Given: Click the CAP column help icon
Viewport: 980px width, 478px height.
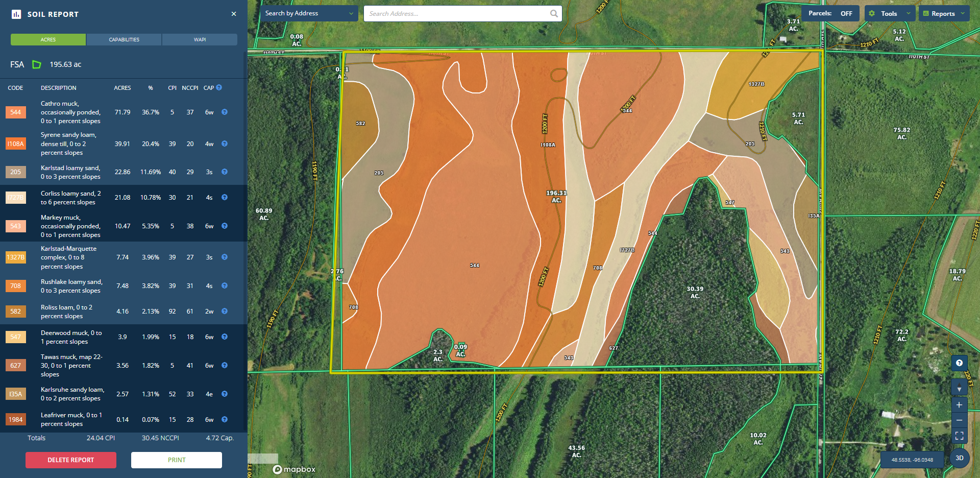Looking at the screenshot, I should (x=219, y=88).
